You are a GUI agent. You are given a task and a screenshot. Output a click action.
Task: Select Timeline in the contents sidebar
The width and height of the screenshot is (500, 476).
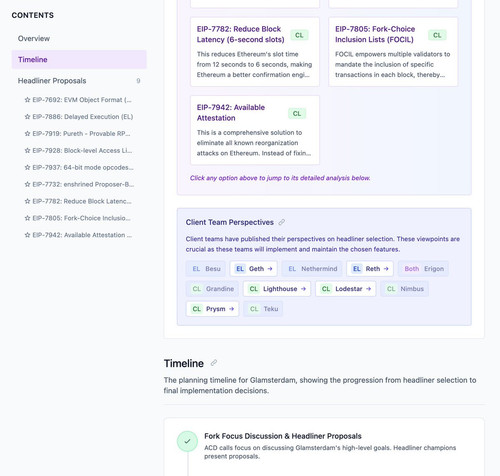79,60
